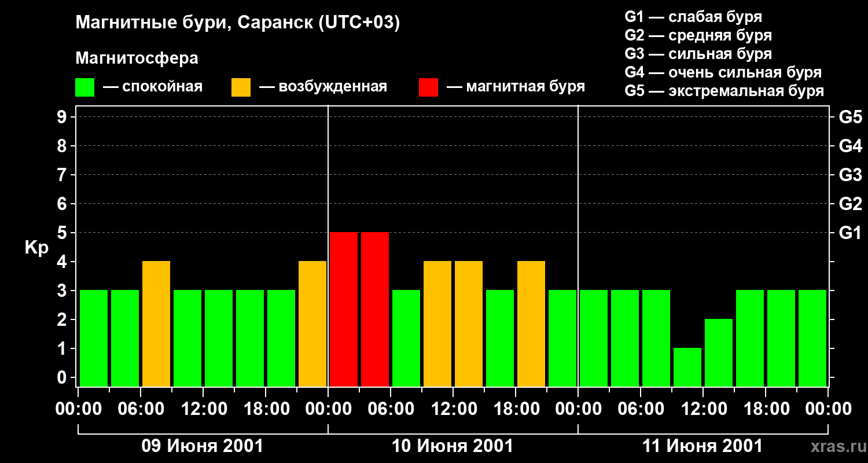Click the Kp 2 bar on 11 June 12:00–15:00
Image resolution: width=868 pixels, height=463 pixels.
[x=719, y=352]
